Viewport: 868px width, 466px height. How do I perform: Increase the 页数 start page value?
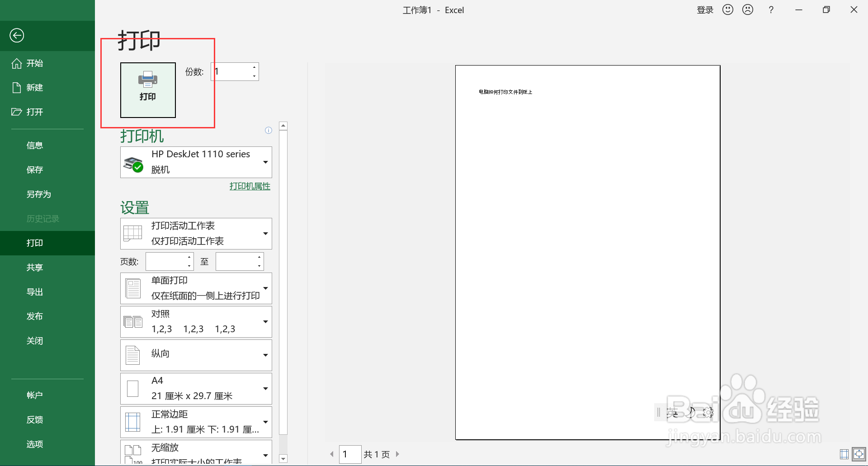pyautogui.click(x=189, y=257)
